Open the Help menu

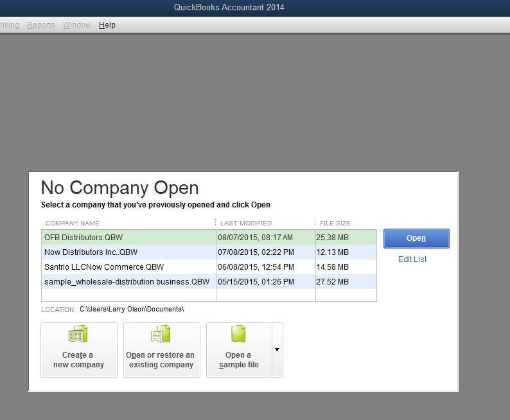coord(107,25)
